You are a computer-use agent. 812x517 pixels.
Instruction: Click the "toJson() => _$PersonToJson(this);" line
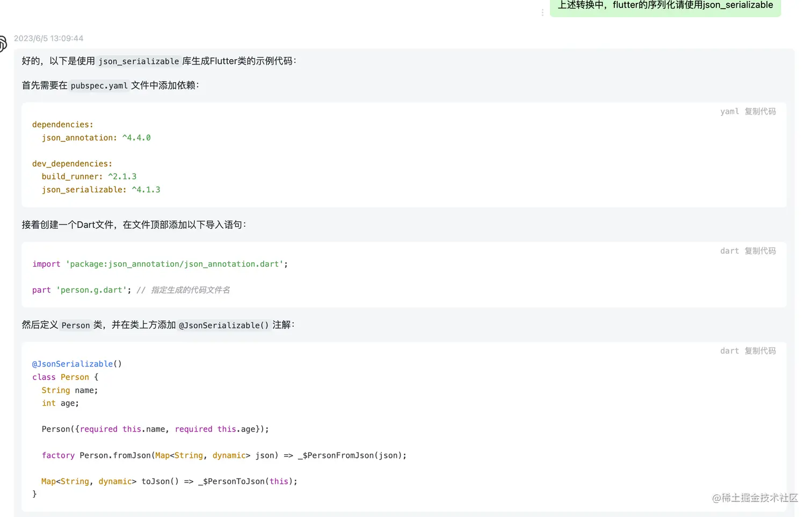169,481
